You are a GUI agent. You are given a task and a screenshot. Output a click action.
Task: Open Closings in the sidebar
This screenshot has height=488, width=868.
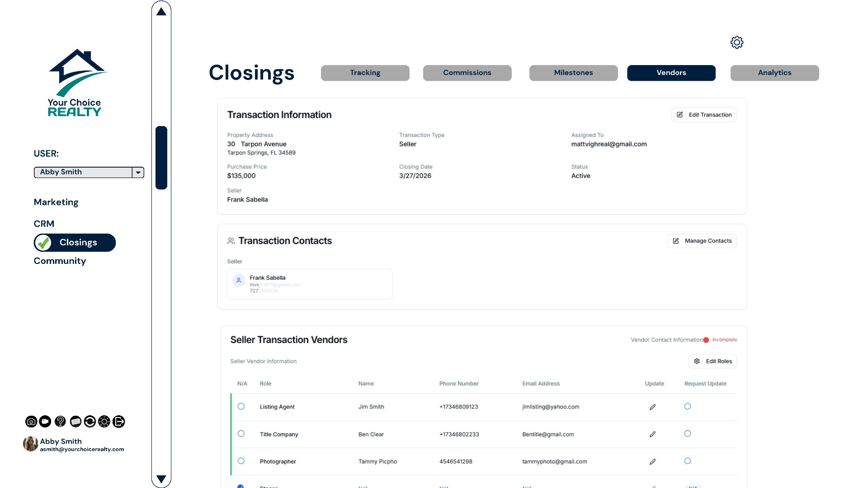tap(75, 243)
